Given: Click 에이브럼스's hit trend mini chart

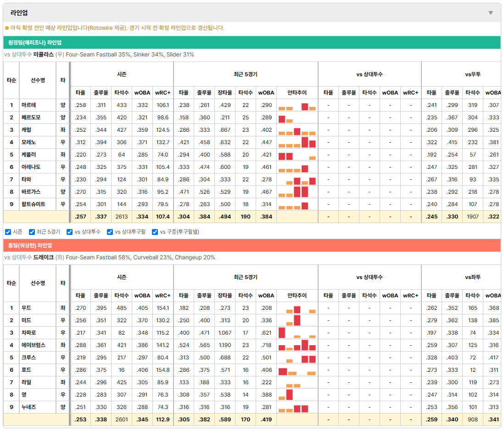Looking at the screenshot, I should click(x=297, y=345).
